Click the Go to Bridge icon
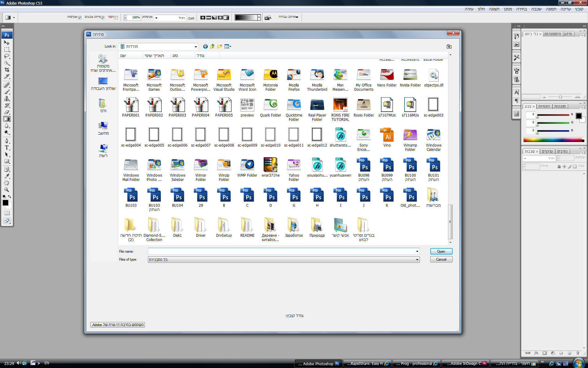588x368 pixels. click(268, 17)
